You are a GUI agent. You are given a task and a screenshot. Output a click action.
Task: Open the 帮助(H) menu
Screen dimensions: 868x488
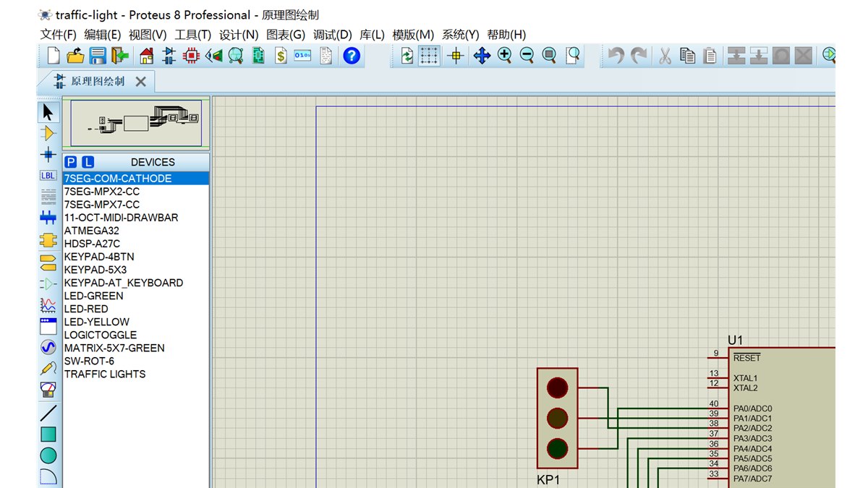click(506, 35)
